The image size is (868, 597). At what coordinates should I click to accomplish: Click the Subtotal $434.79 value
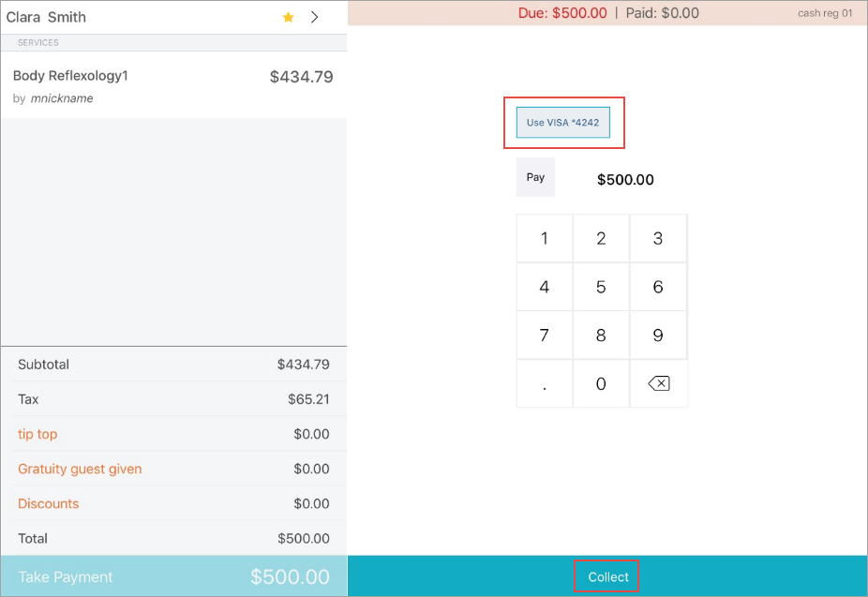[x=304, y=365]
